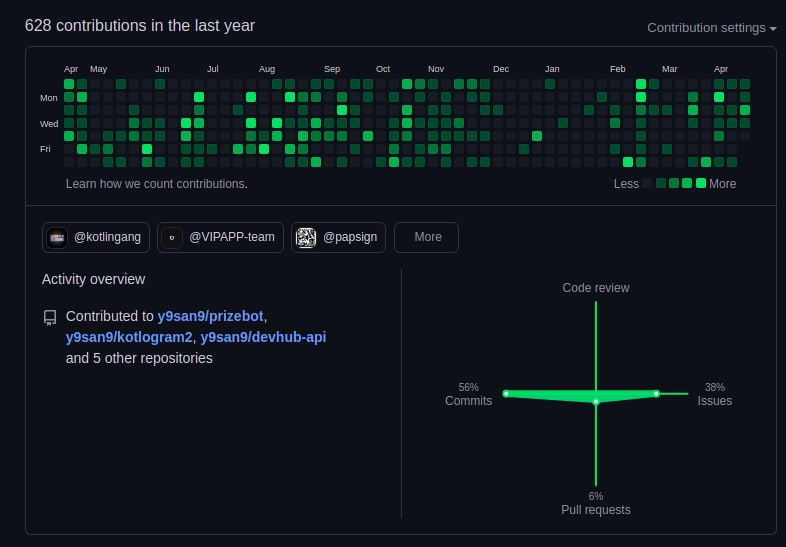The width and height of the screenshot is (786, 547).
Task: Click the 'Activity overview' heading
Action: click(93, 279)
